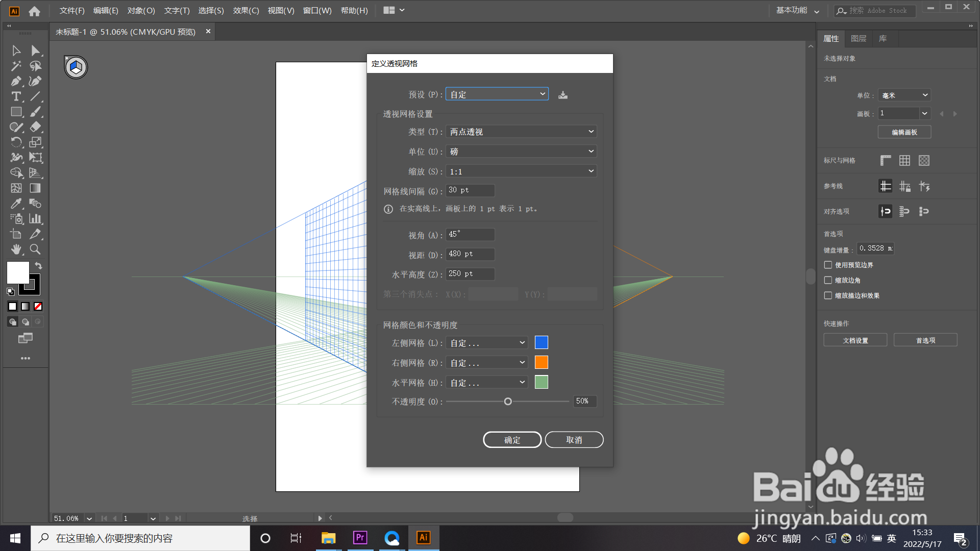980x551 pixels.
Task: Open the Premiere Pro taskbar icon
Action: coord(360,538)
